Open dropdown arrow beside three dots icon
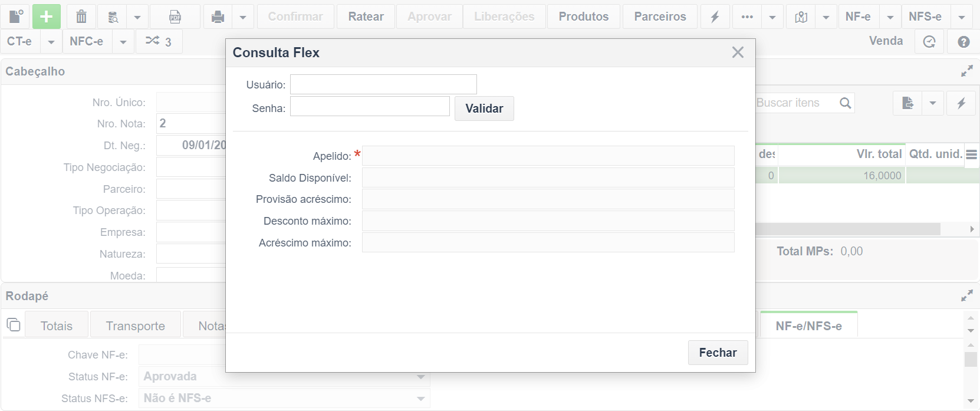This screenshot has height=411, width=980. tap(772, 17)
